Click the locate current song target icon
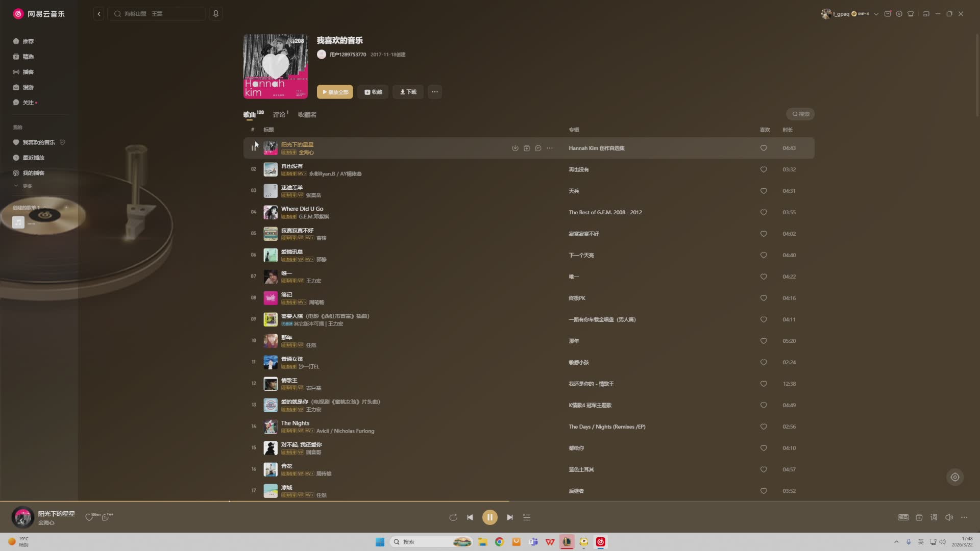 point(955,478)
